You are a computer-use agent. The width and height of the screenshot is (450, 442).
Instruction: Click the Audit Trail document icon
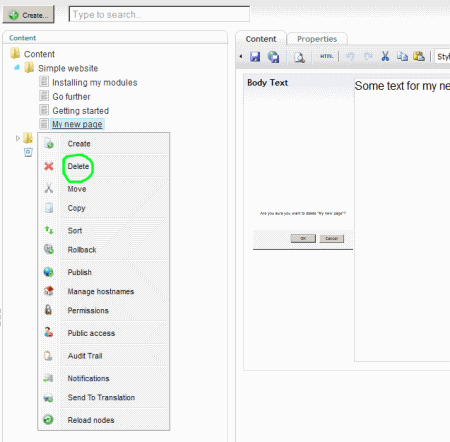48,356
